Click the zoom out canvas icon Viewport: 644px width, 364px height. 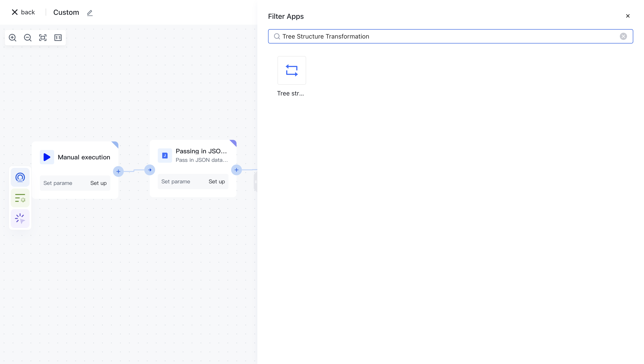coord(28,38)
